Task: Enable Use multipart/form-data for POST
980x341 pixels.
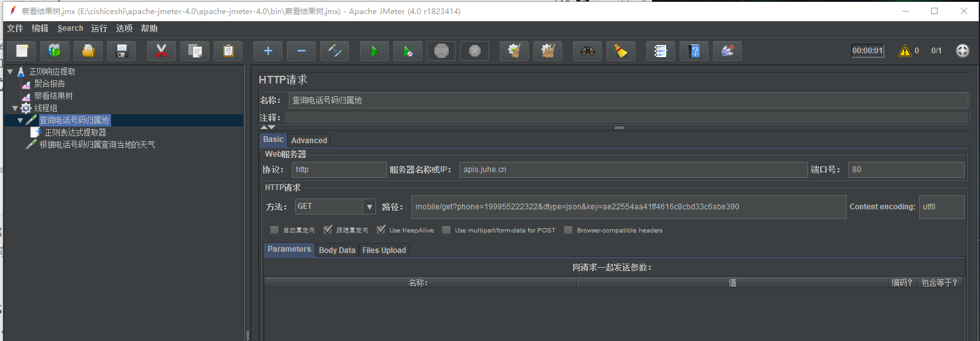Action: click(x=446, y=230)
